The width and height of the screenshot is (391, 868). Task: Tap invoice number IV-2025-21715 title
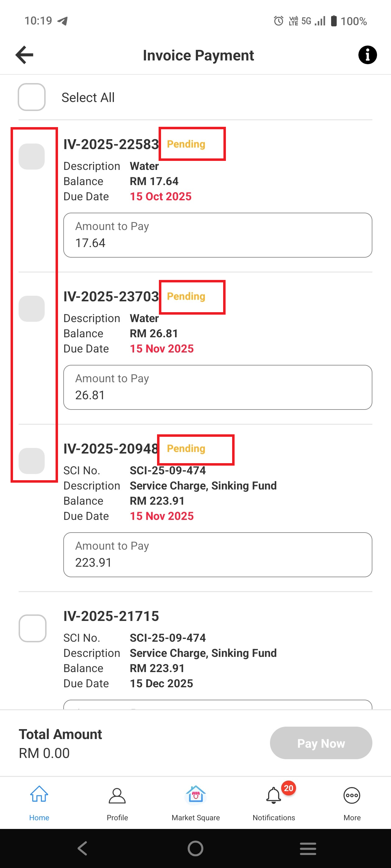coord(111,616)
